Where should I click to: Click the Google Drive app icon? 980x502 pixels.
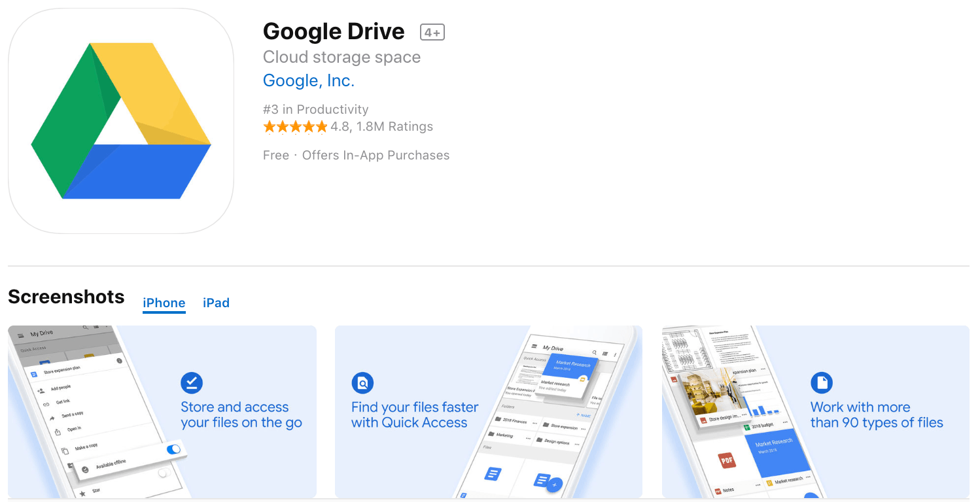tap(121, 121)
